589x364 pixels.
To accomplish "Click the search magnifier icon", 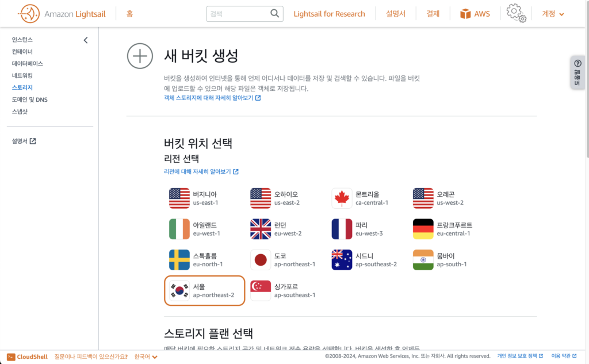I will (274, 14).
